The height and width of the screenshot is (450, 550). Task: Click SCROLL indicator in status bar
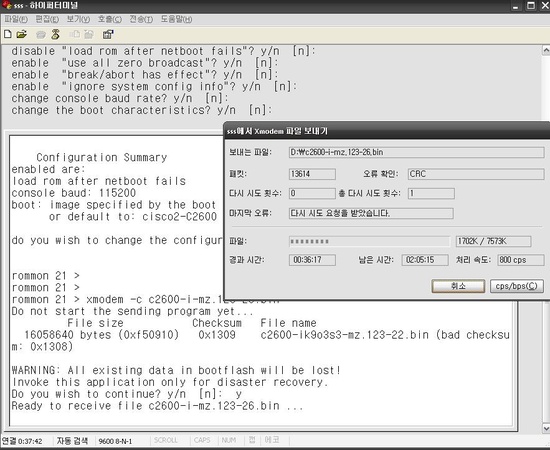click(166, 440)
